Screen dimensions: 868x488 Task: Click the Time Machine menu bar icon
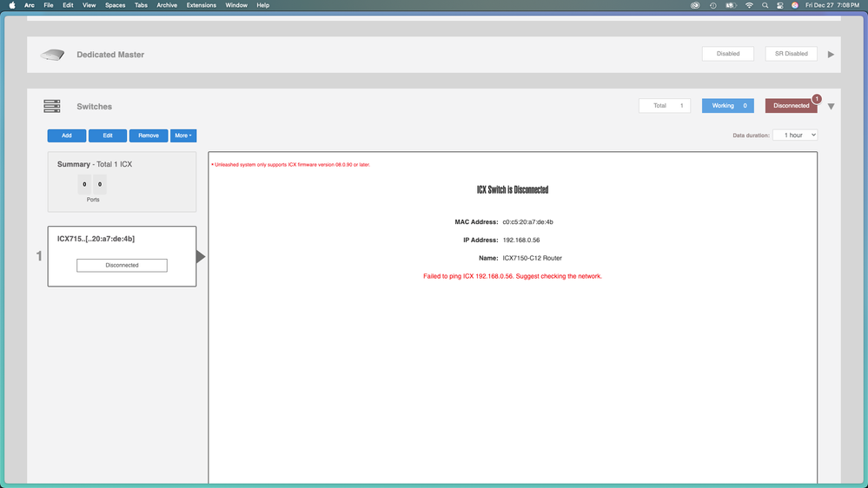pos(713,5)
